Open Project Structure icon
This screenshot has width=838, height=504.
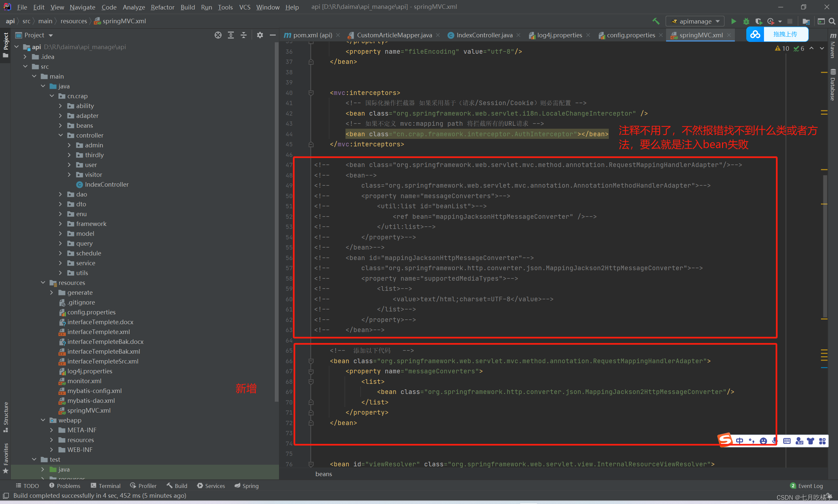(x=806, y=21)
